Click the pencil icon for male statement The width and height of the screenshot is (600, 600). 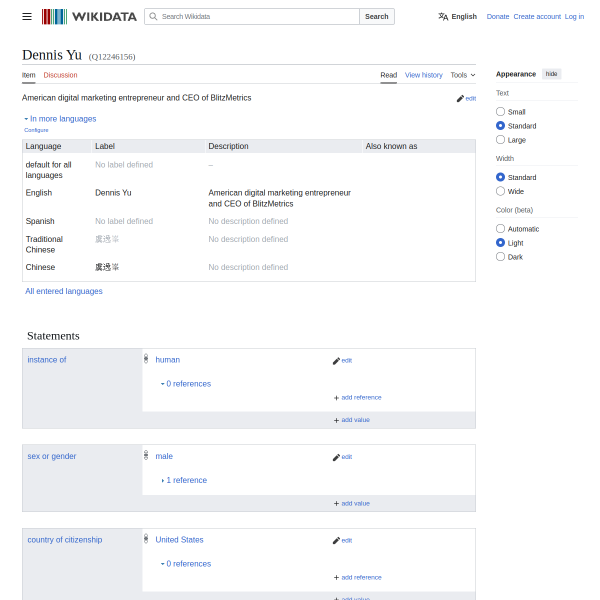point(336,457)
